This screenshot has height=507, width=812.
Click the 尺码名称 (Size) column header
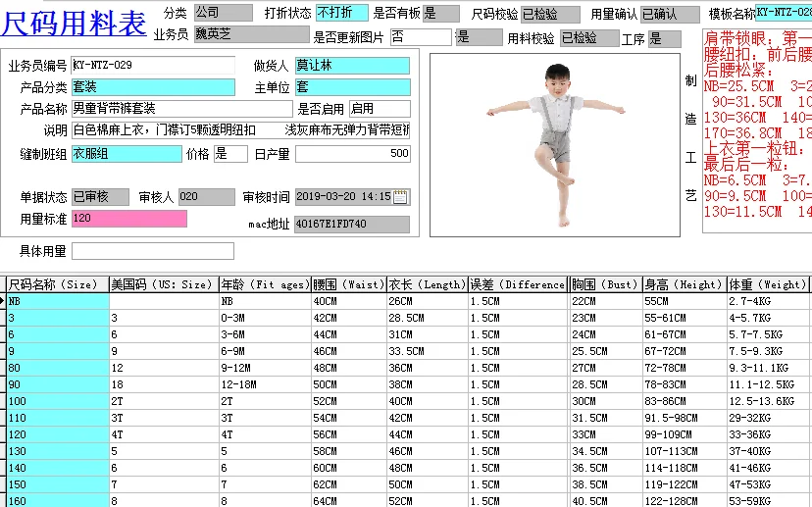tap(58, 284)
